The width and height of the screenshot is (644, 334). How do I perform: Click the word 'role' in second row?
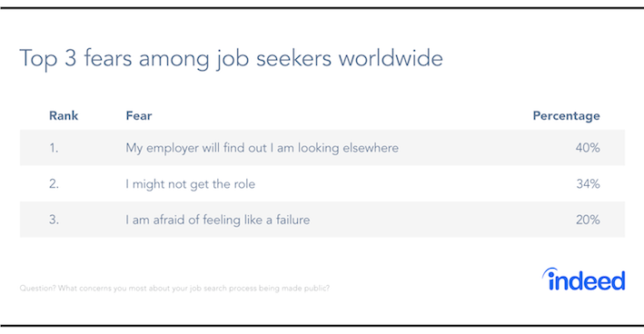(x=244, y=184)
